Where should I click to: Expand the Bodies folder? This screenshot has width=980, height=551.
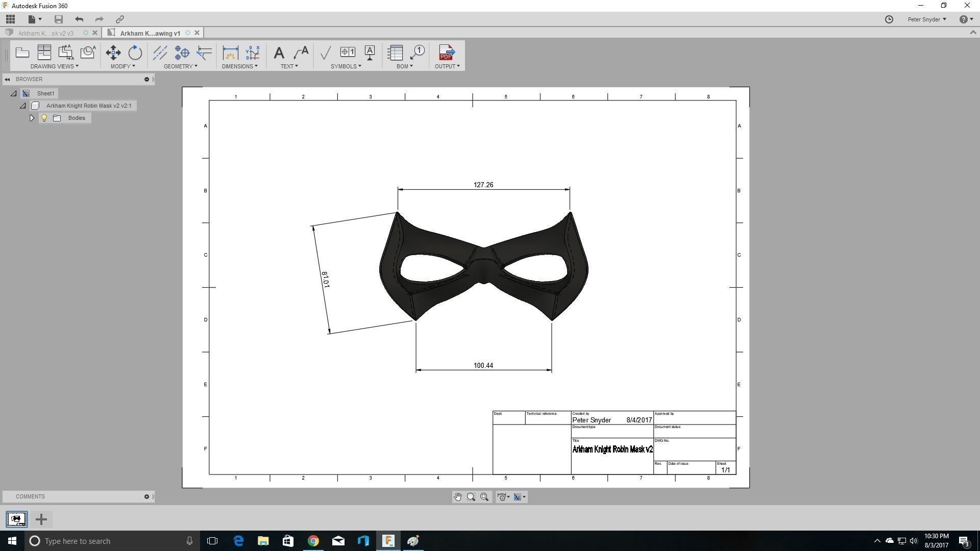click(x=32, y=118)
